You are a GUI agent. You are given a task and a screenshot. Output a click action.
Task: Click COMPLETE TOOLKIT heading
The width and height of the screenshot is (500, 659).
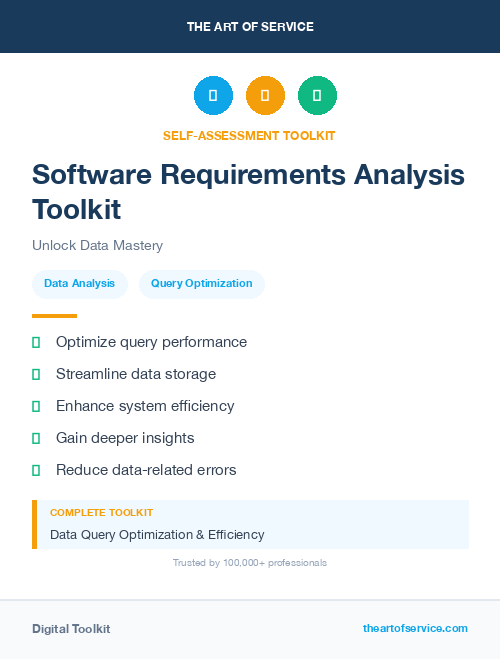tap(101, 513)
